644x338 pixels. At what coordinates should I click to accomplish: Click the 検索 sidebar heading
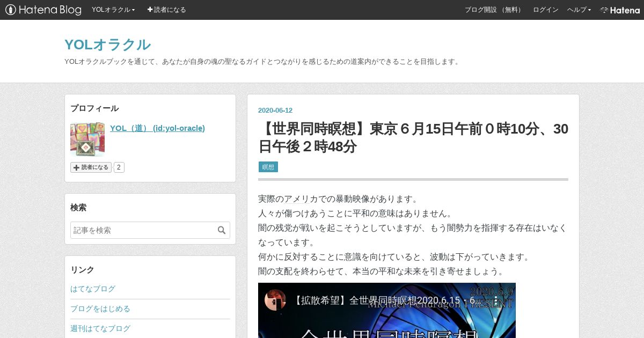click(x=78, y=208)
